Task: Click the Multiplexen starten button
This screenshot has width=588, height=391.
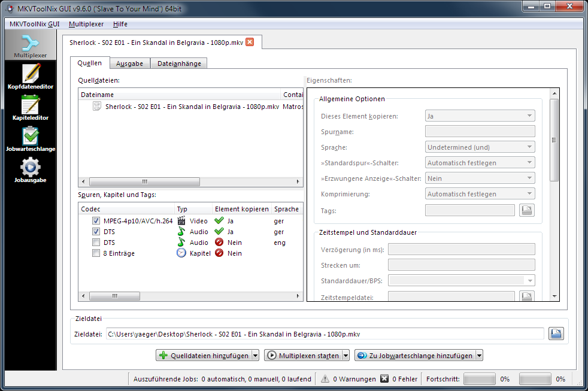Action: tap(304, 356)
